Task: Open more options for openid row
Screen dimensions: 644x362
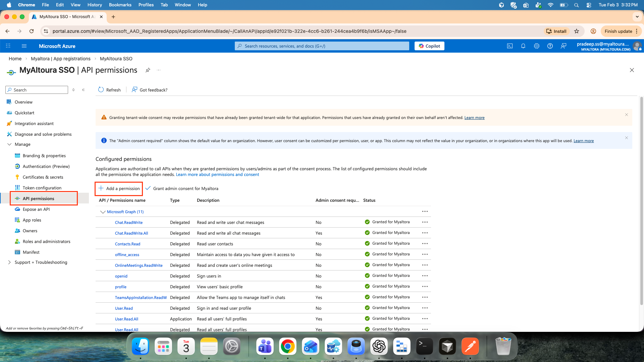Action: pyautogui.click(x=425, y=276)
